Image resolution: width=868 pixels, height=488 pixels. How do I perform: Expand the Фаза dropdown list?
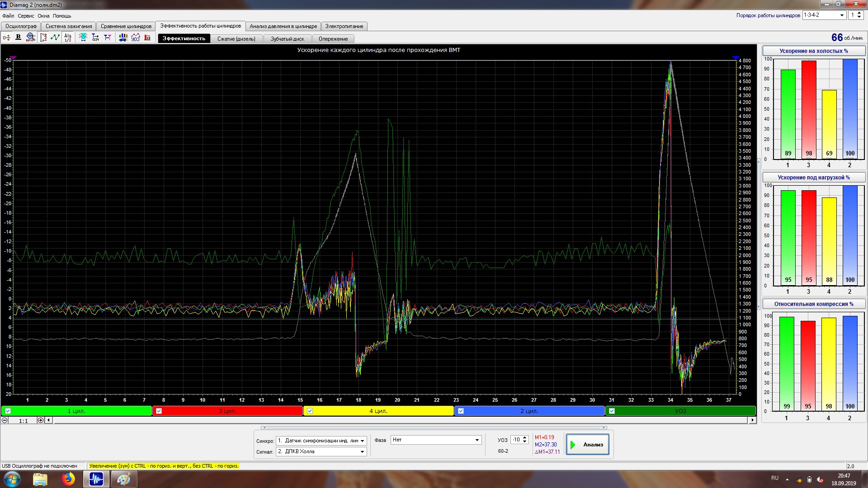pyautogui.click(x=477, y=440)
